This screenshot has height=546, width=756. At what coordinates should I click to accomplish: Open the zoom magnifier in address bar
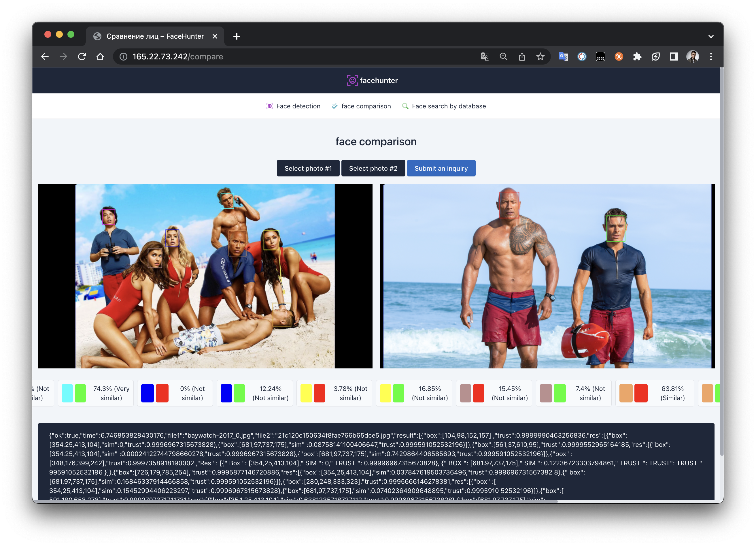pyautogui.click(x=503, y=57)
